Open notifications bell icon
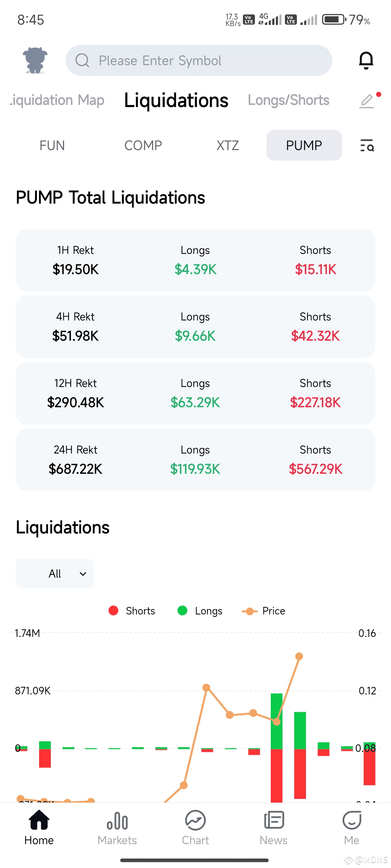Screen dimensions: 391x868 [x=366, y=60]
